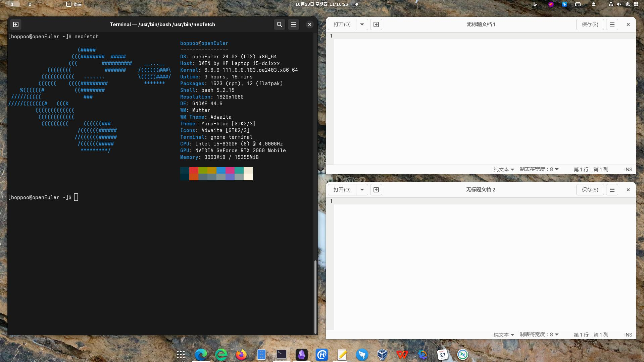This screenshot has width=644, height=362.
Task: Switch to workspace 2 in top bar
Action: 30,4
